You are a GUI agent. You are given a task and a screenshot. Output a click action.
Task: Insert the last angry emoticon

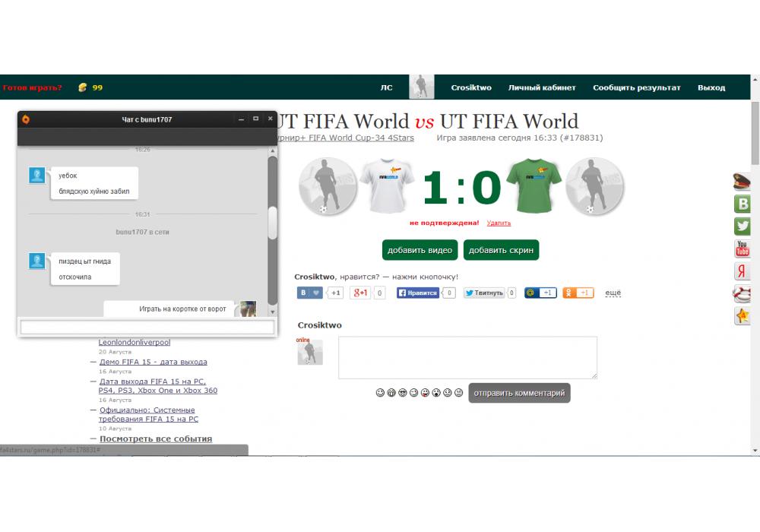click(458, 392)
